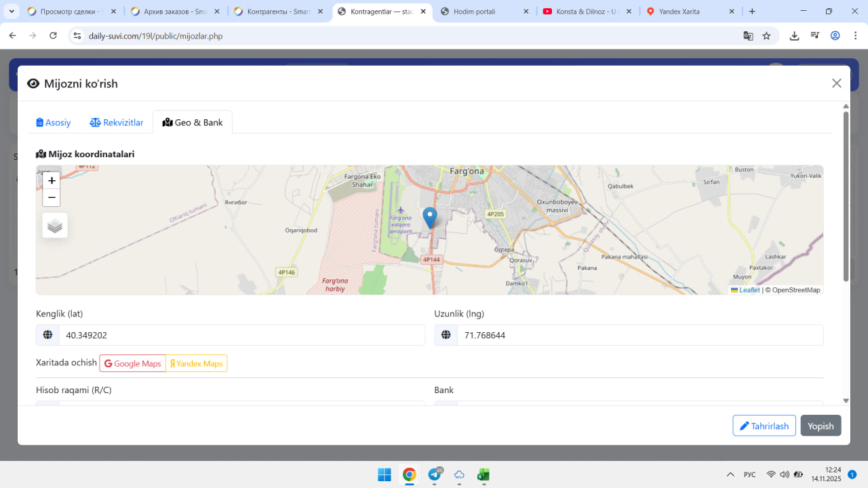This screenshot has height=488, width=868.
Task: Open Chrome downloads icon
Action: click(x=794, y=36)
